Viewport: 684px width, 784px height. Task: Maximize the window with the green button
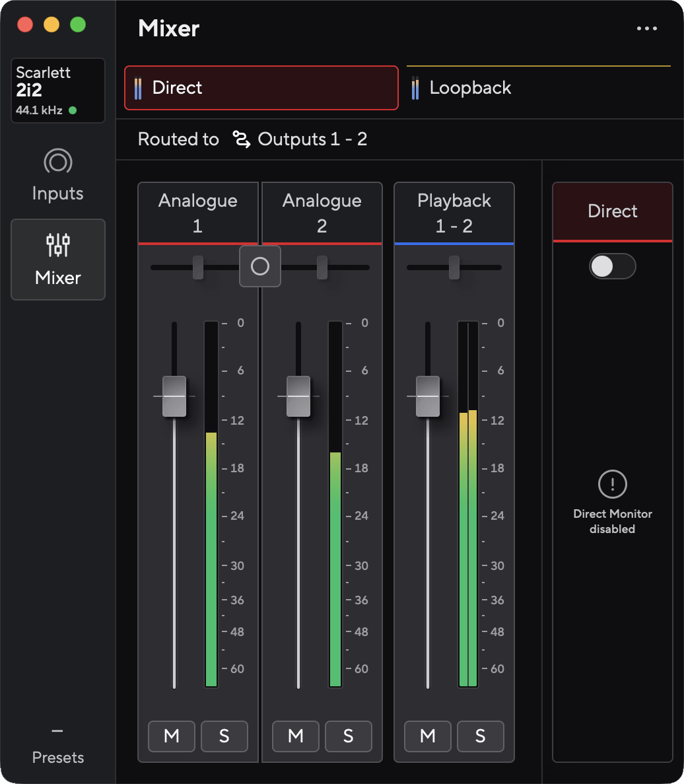(78, 24)
